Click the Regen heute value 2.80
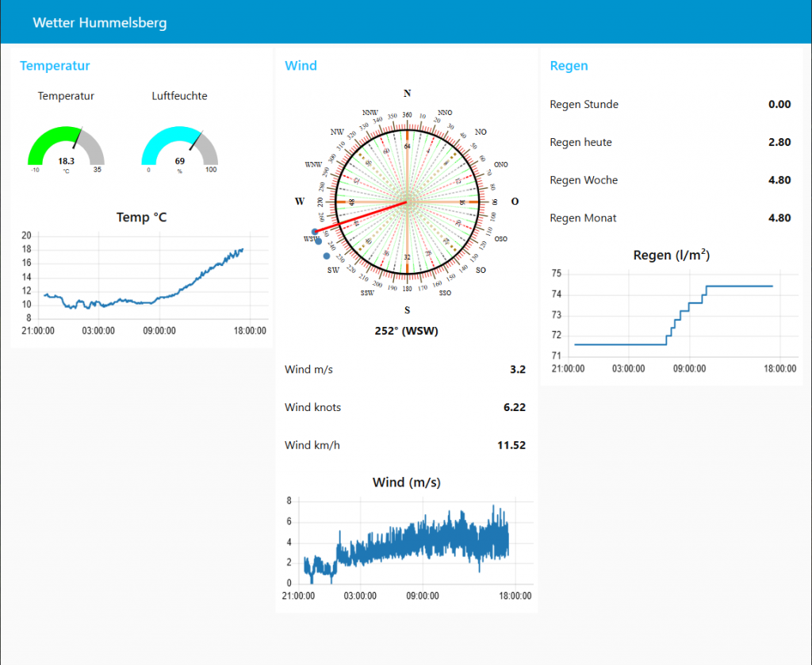This screenshot has height=665, width=812. pos(779,142)
